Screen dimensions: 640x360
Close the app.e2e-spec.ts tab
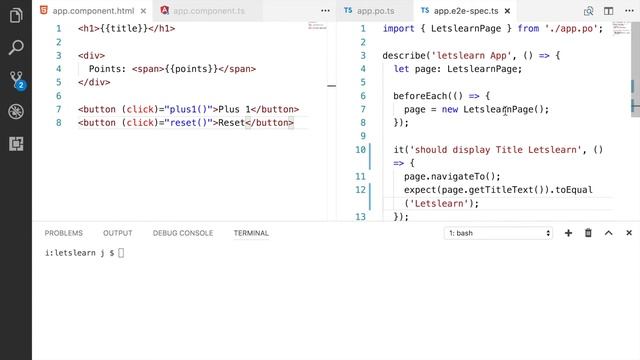click(507, 11)
